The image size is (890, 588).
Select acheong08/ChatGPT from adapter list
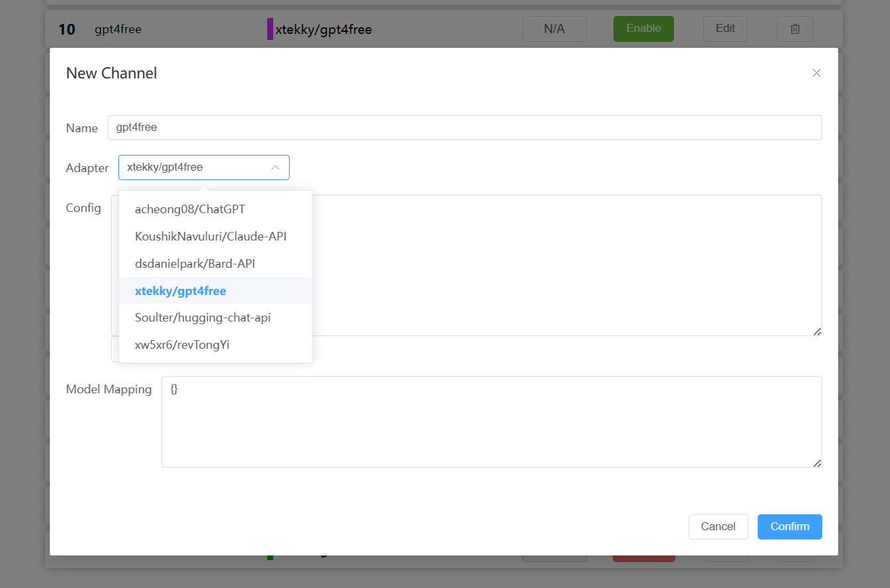coord(190,209)
